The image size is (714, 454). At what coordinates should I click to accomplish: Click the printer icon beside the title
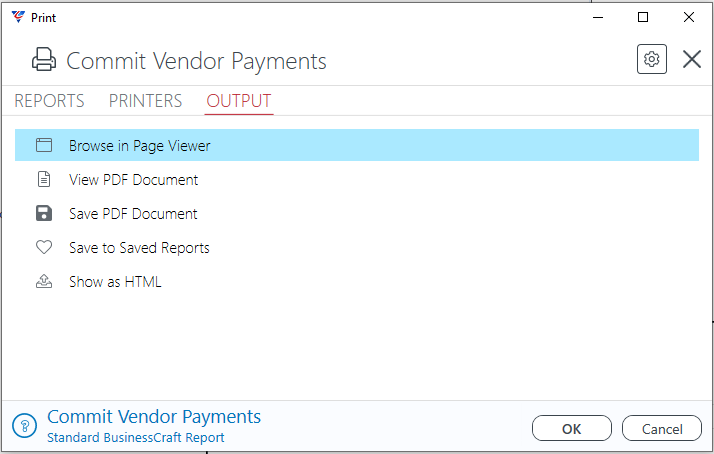44,59
